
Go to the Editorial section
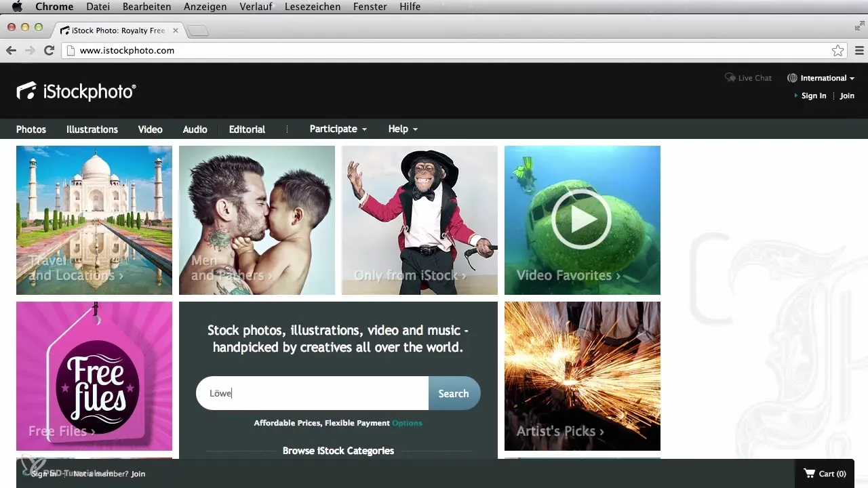click(247, 129)
